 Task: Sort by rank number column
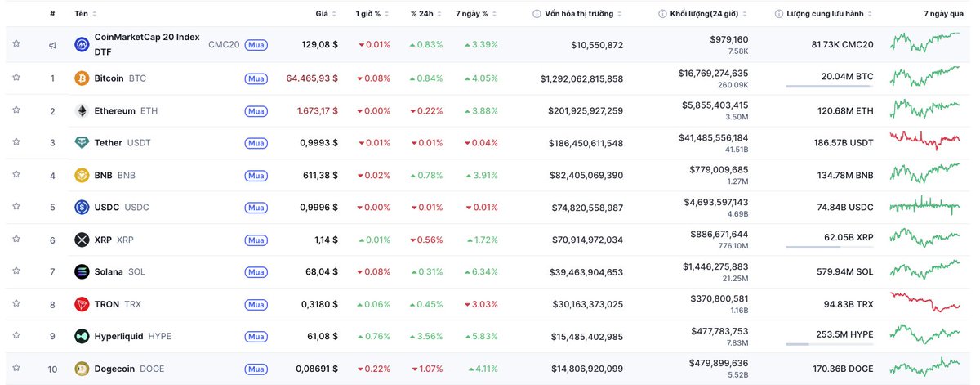52,14
